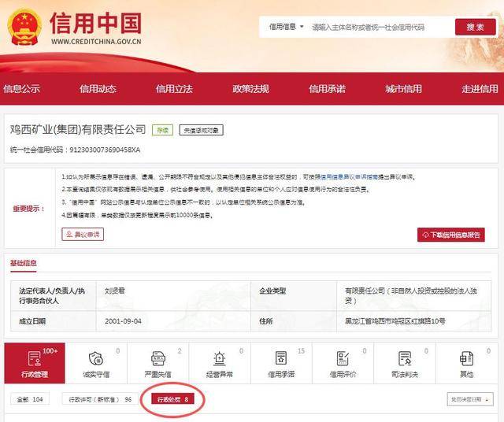Go to 信用动态 in the navigation bar

98,89
